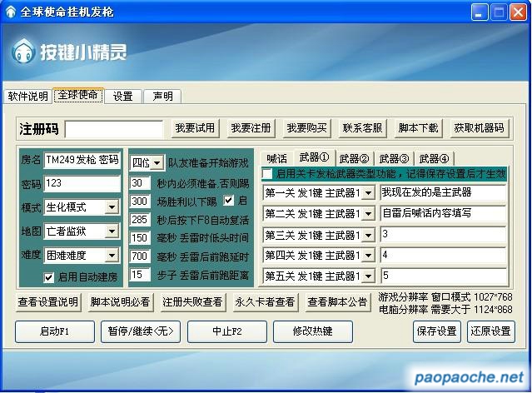Click the 脚本下载 button

pyautogui.click(x=418, y=128)
